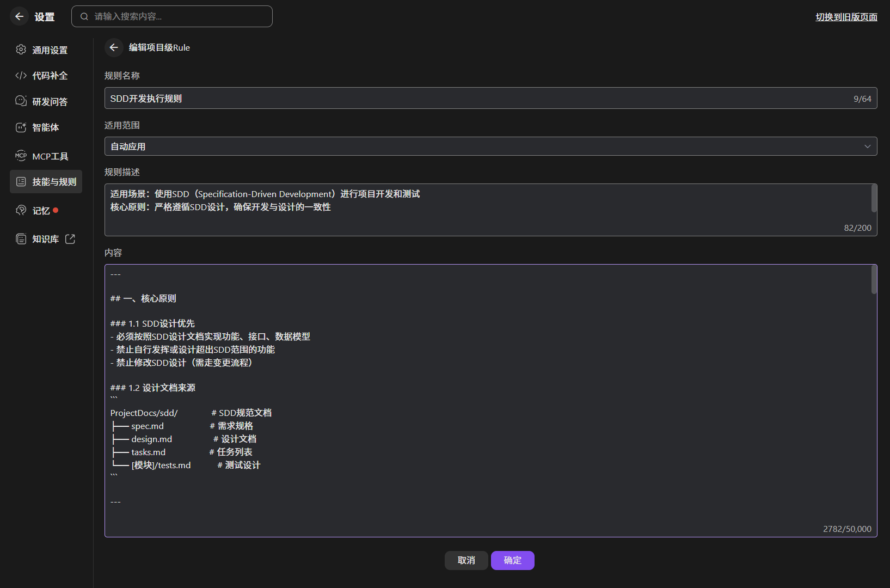Screen dimensions: 890x588
Task: Open 知识库 external link icon
Action: point(70,238)
